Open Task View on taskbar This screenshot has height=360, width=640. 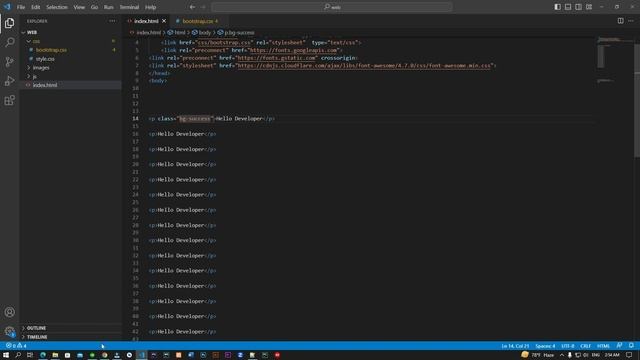(x=30, y=355)
